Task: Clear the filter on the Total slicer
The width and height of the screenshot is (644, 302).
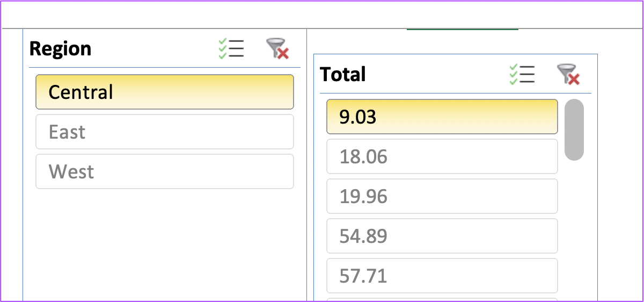Action: tap(568, 74)
